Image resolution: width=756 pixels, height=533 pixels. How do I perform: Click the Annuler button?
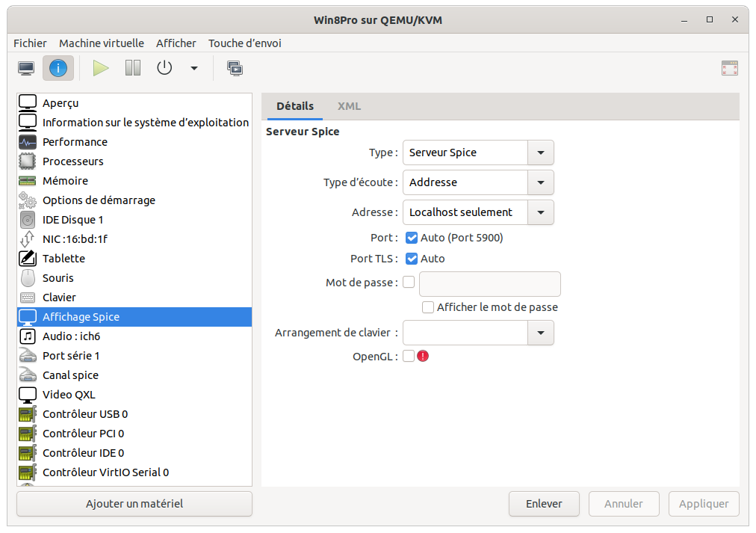pos(624,504)
